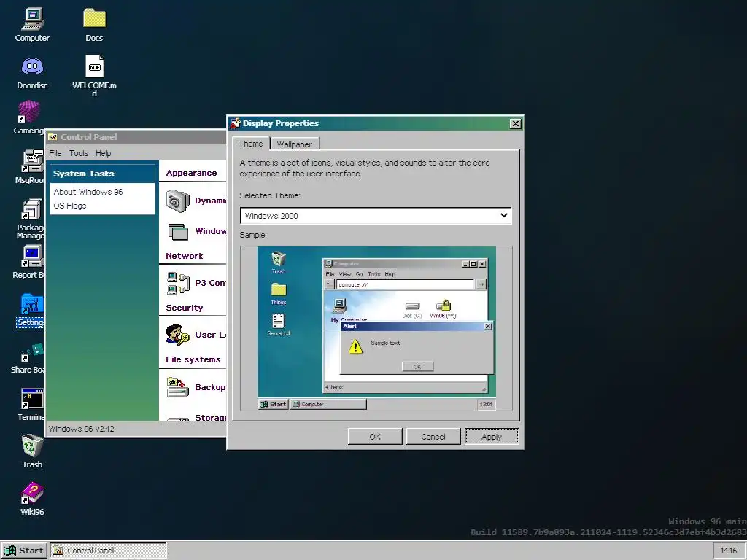Open the File menu in Control Panel
Viewport: 747px width, 560px height.
55,153
